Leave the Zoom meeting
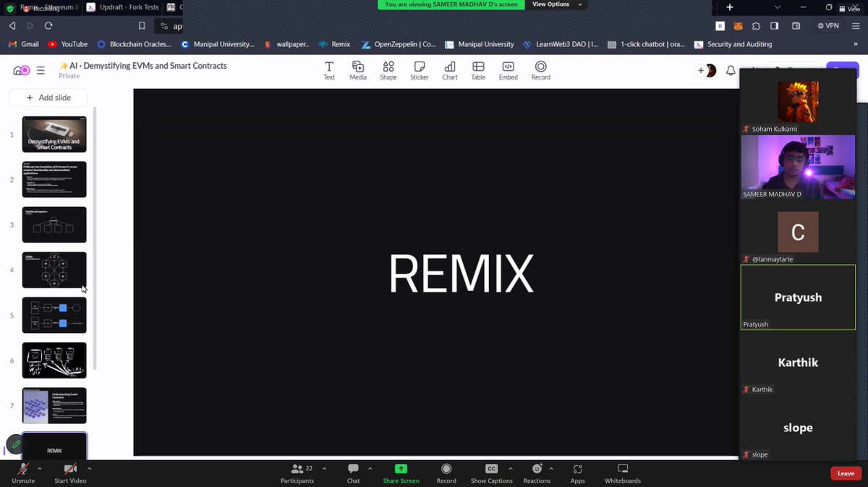This screenshot has height=487, width=868. tap(846, 473)
